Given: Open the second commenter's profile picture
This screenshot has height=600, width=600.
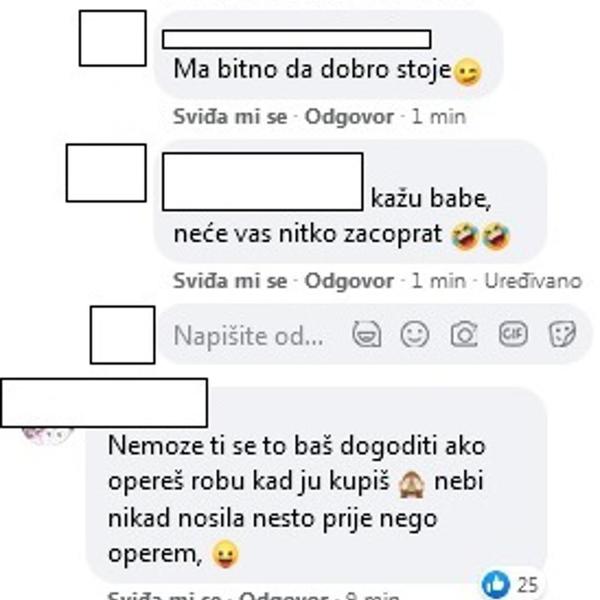Looking at the screenshot, I should [106, 173].
